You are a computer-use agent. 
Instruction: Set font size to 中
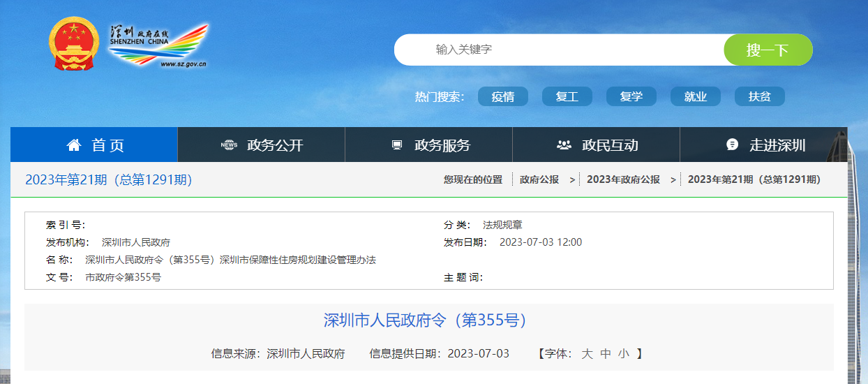tap(606, 353)
